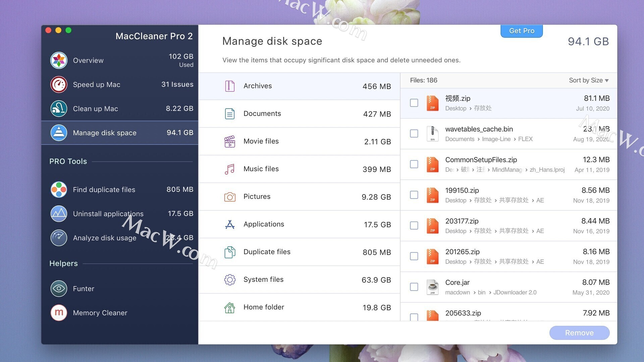
Task: Click the Applications A-shaped icon
Action: point(230,224)
